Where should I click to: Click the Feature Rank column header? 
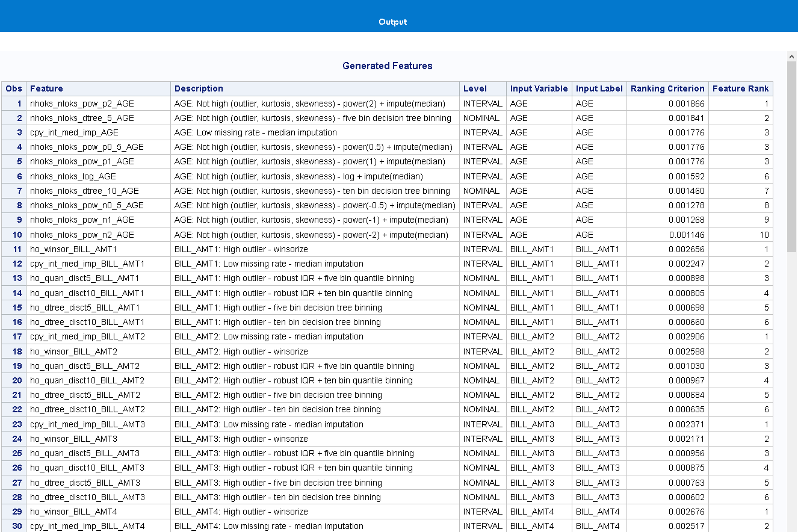pyautogui.click(x=741, y=88)
